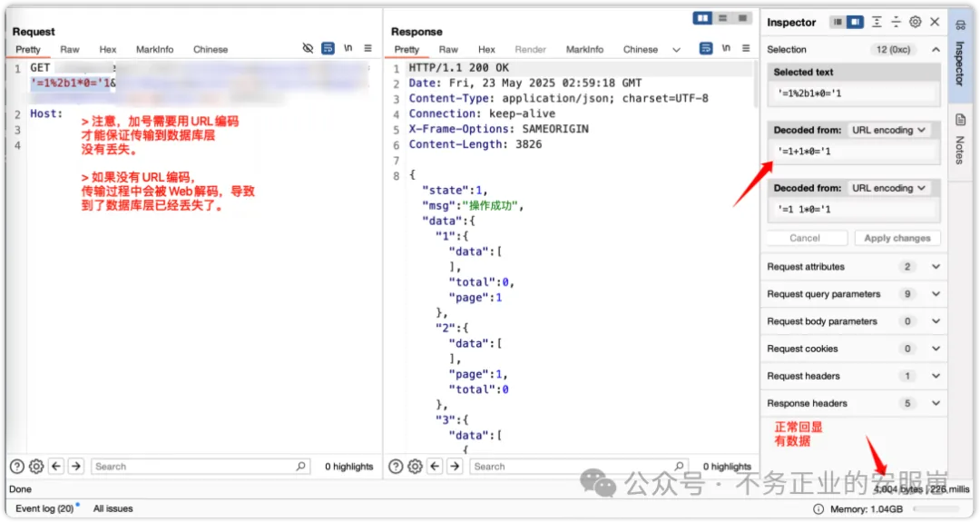Click Cancel button in Inspector
980x522 pixels.
(x=804, y=238)
